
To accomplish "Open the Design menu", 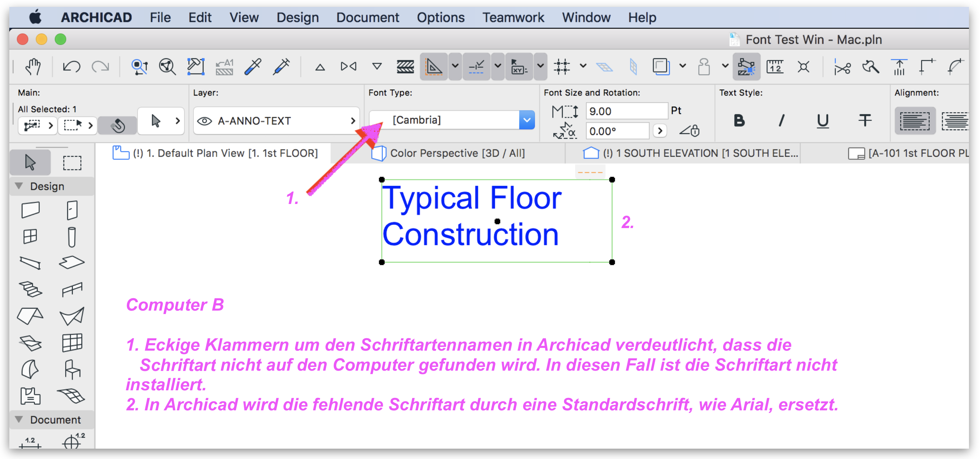I will [x=298, y=18].
